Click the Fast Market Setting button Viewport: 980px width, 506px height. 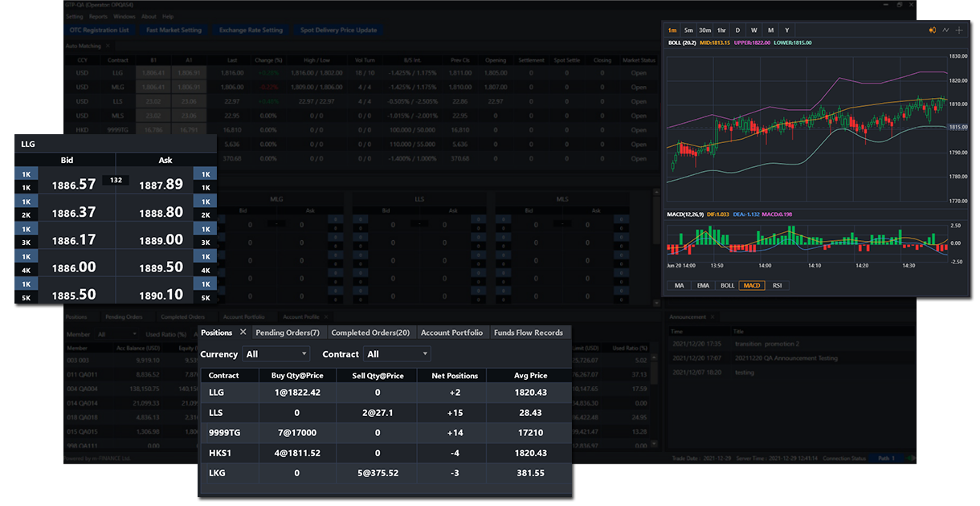pyautogui.click(x=174, y=31)
